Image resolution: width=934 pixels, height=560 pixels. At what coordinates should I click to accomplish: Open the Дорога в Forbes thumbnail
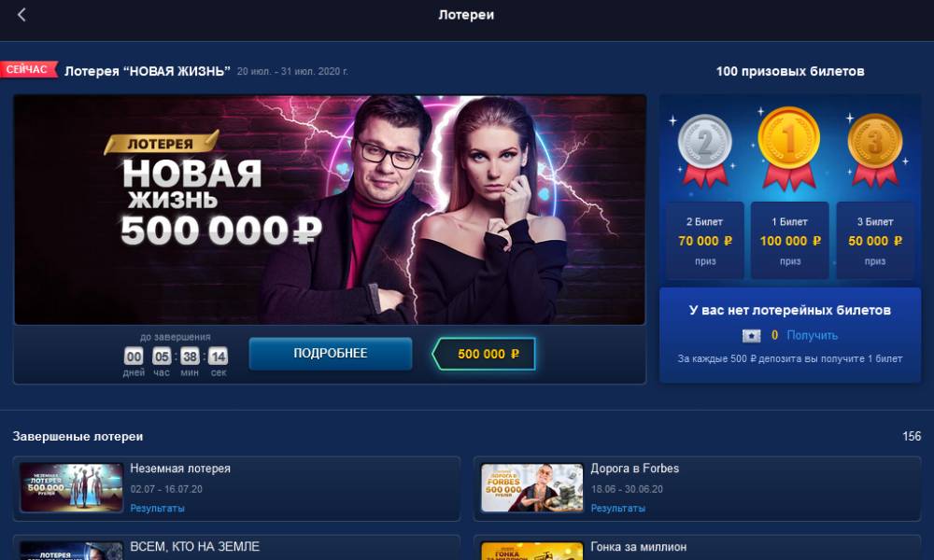pos(531,488)
